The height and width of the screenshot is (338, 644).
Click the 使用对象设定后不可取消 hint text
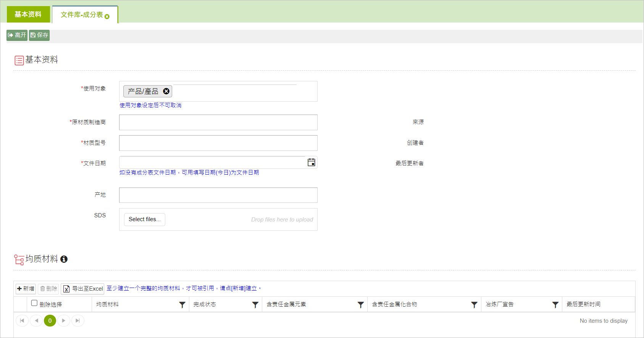(x=150, y=105)
